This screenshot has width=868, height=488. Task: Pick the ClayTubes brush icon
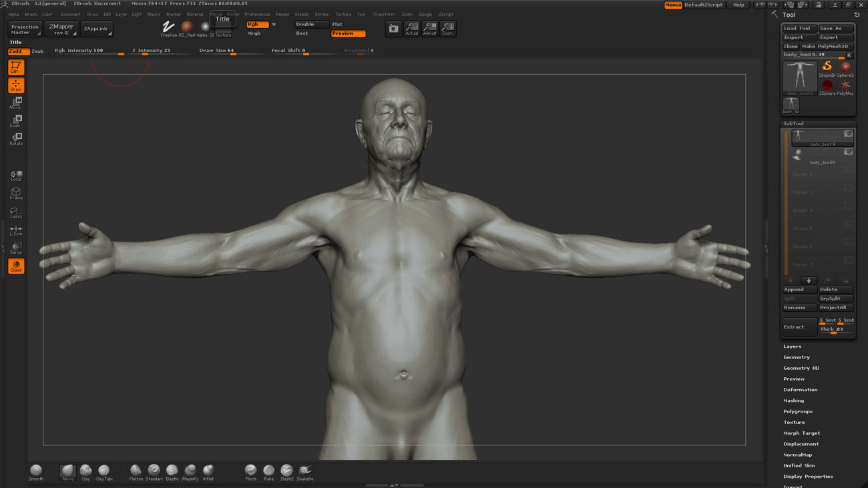point(103,471)
